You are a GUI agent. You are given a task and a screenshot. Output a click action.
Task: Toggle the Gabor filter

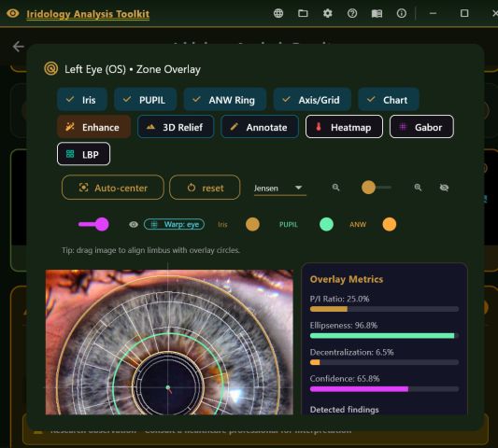[421, 127]
